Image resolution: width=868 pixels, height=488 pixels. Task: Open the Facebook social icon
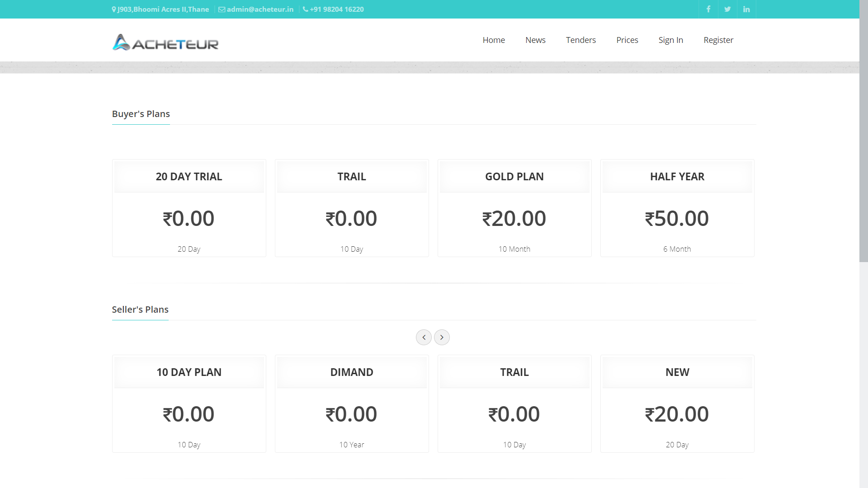pos(708,9)
